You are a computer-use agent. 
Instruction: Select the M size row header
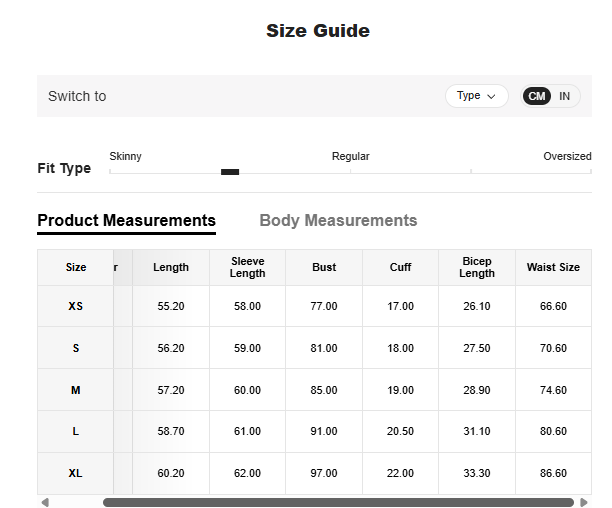(76, 390)
